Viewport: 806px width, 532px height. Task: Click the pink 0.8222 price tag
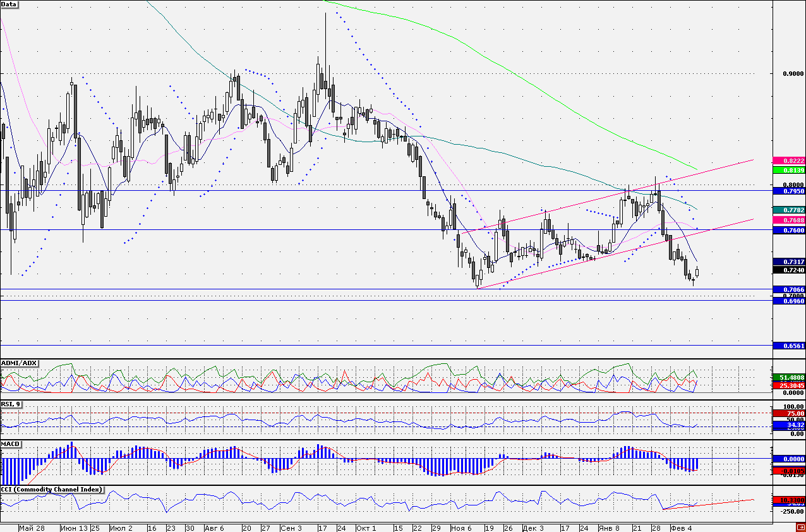coord(788,161)
